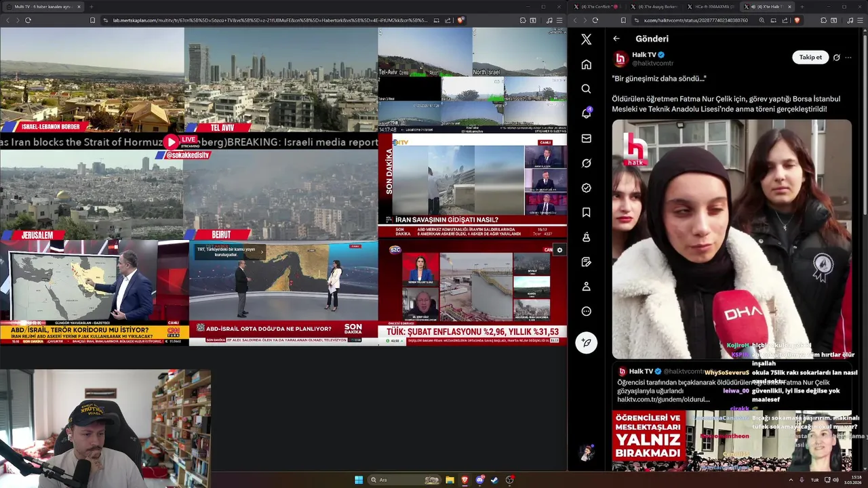Open Discord from the Windows taskbar

point(479,480)
